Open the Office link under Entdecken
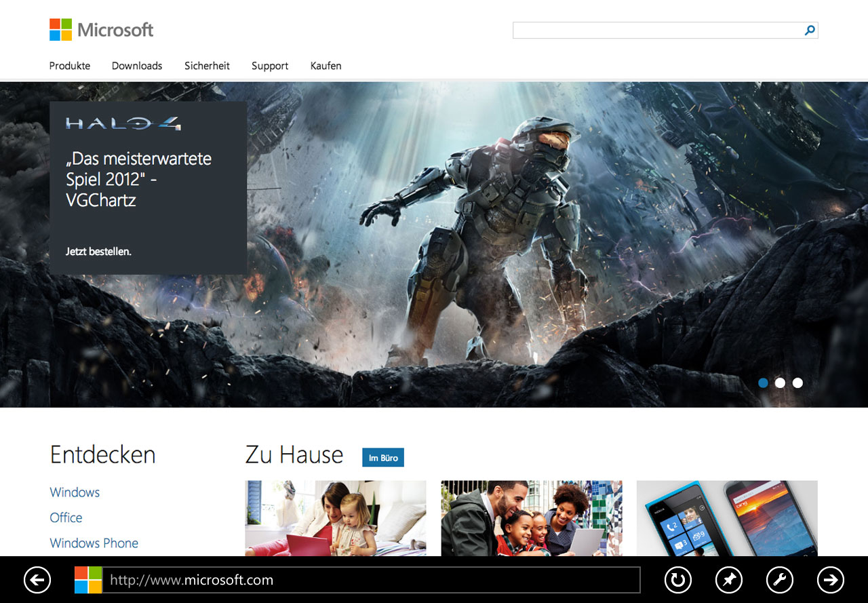The width and height of the screenshot is (868, 603). click(66, 518)
